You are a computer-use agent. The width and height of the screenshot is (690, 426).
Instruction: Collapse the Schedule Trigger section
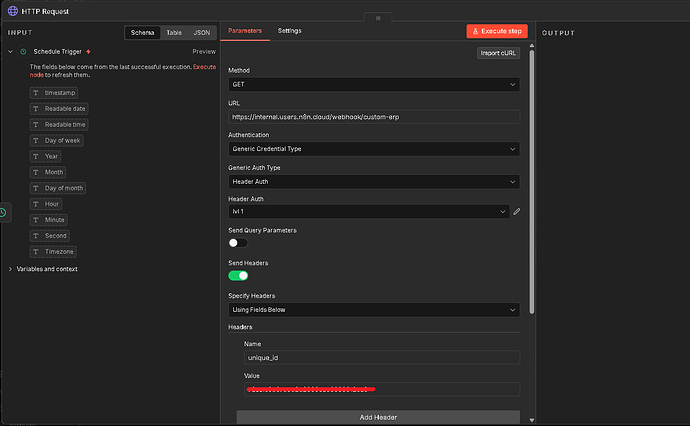click(10, 51)
